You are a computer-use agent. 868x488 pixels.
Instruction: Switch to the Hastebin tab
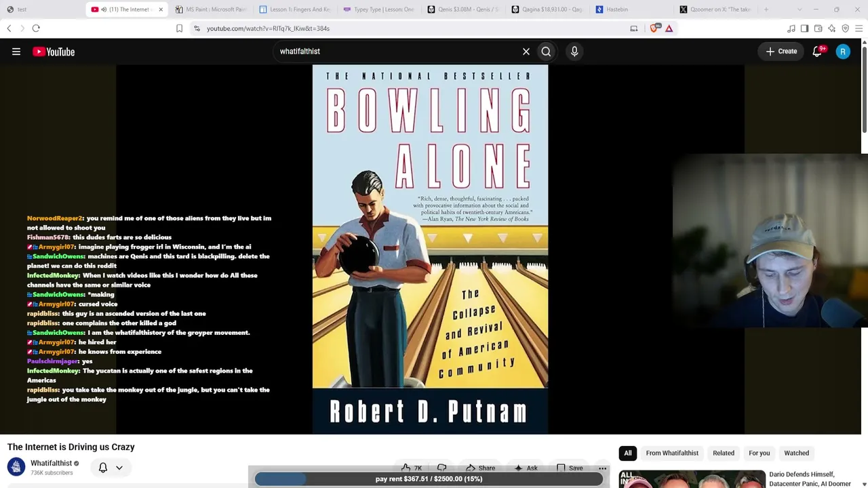[632, 9]
